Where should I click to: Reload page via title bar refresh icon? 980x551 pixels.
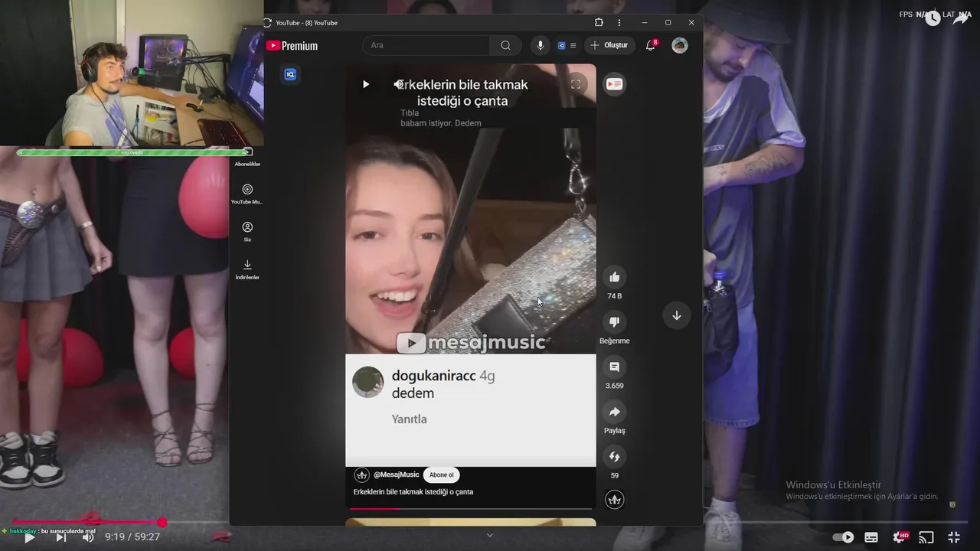pos(267,22)
